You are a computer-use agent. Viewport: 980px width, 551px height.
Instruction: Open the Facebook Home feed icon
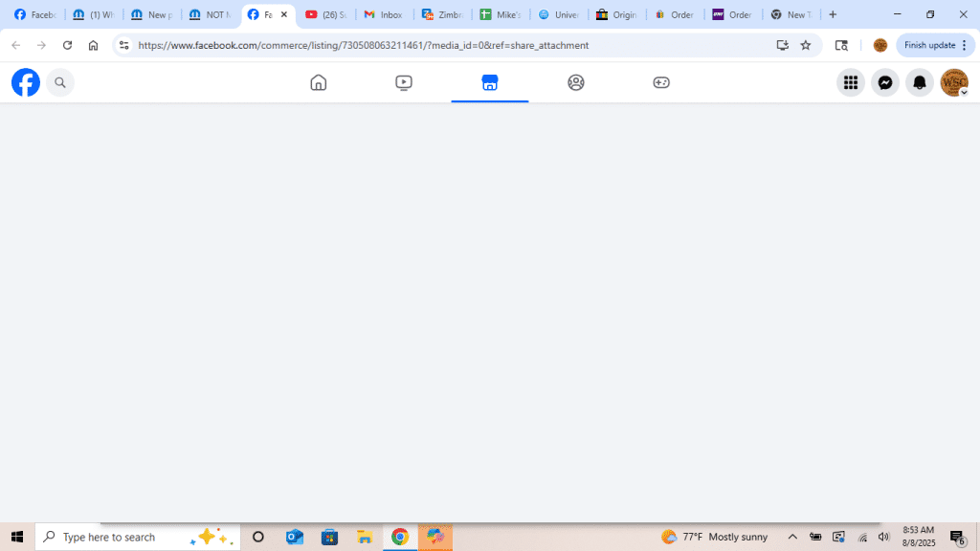tap(319, 83)
